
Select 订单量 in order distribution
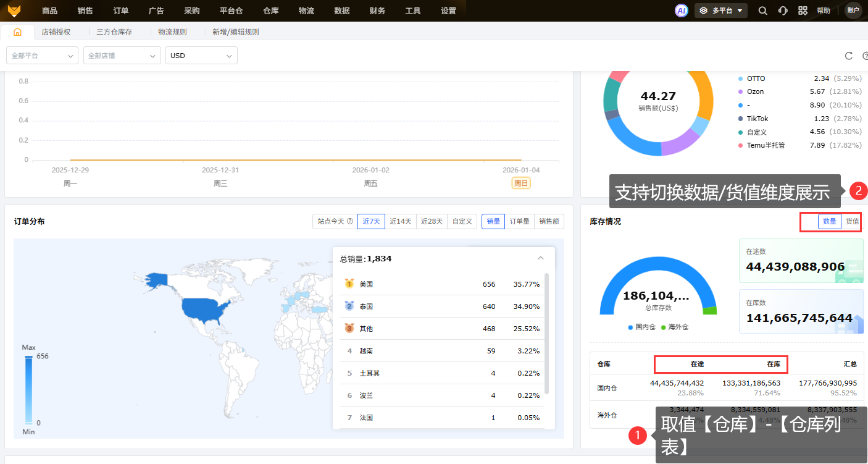519,221
